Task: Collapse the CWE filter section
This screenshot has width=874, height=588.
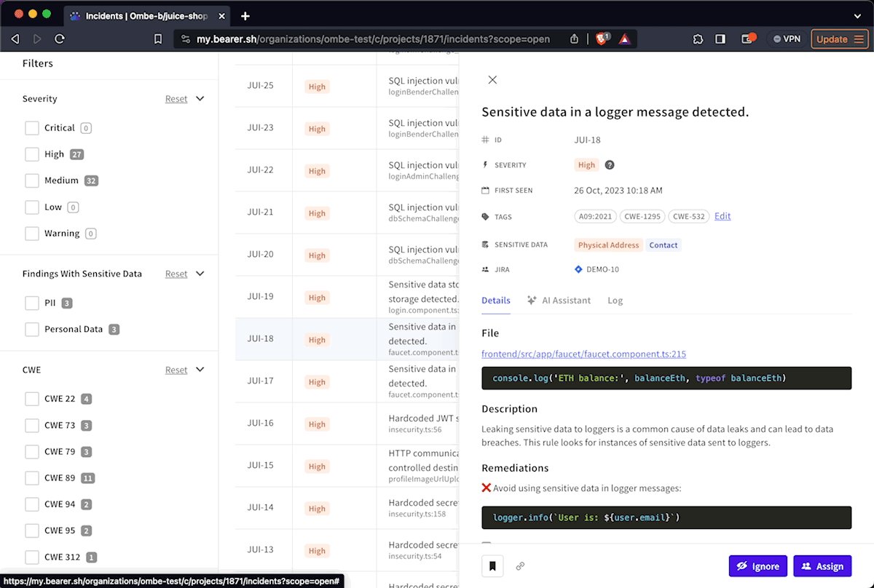Action: pyautogui.click(x=200, y=370)
